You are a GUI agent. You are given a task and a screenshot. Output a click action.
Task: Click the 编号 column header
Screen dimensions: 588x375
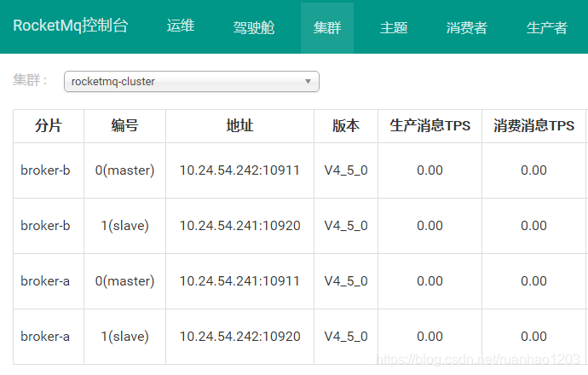(125, 125)
